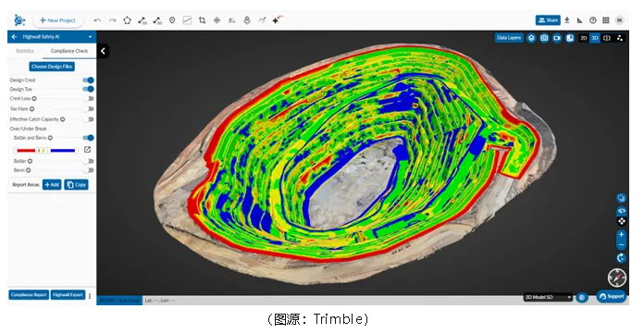Go back with the panel arrow
The image size is (644, 334).
tap(15, 37)
